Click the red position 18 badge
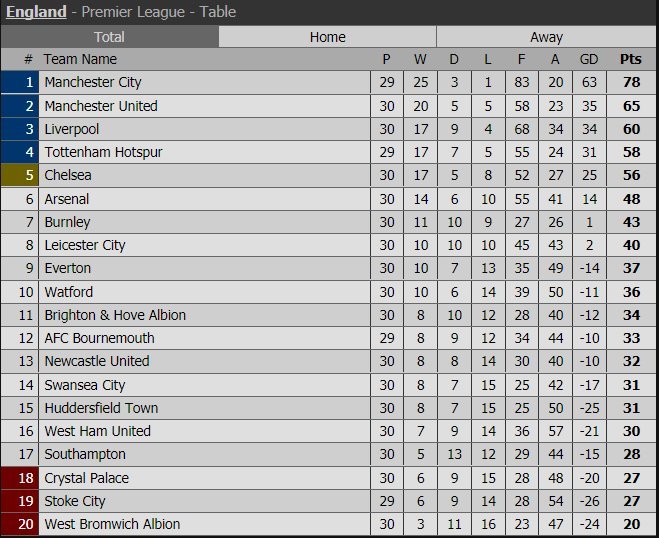 coord(20,478)
